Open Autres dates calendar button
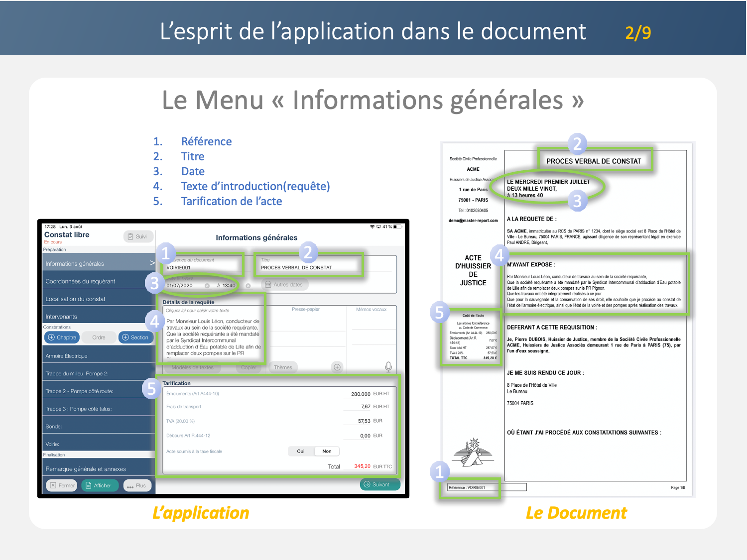This screenshot has width=747, height=560. tap(284, 285)
